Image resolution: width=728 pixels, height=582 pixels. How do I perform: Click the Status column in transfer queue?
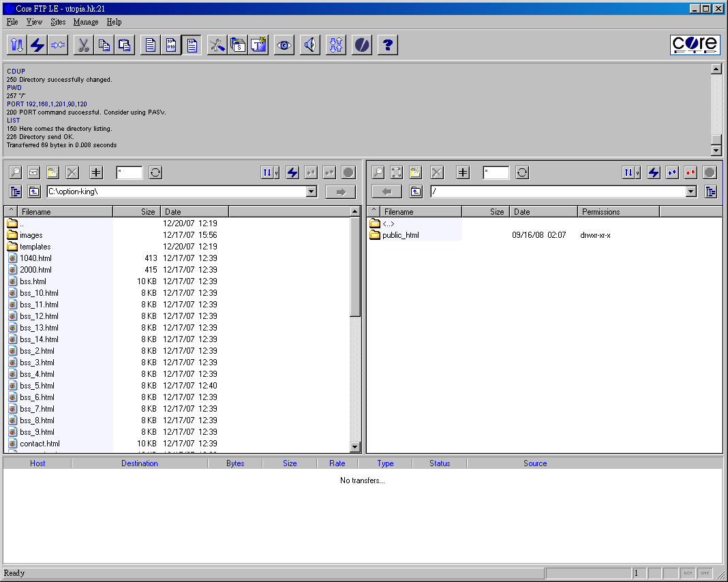440,463
